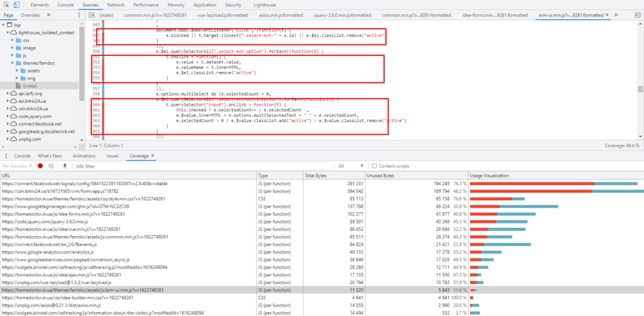Activate the inspect element picker icon
Viewport: 644px width, 316px height.
coord(6,5)
